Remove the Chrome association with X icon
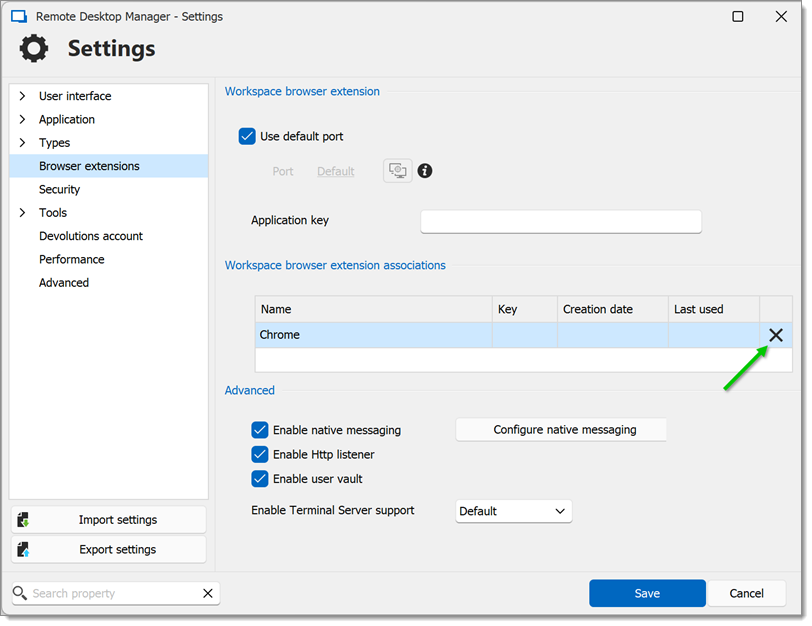 [775, 335]
